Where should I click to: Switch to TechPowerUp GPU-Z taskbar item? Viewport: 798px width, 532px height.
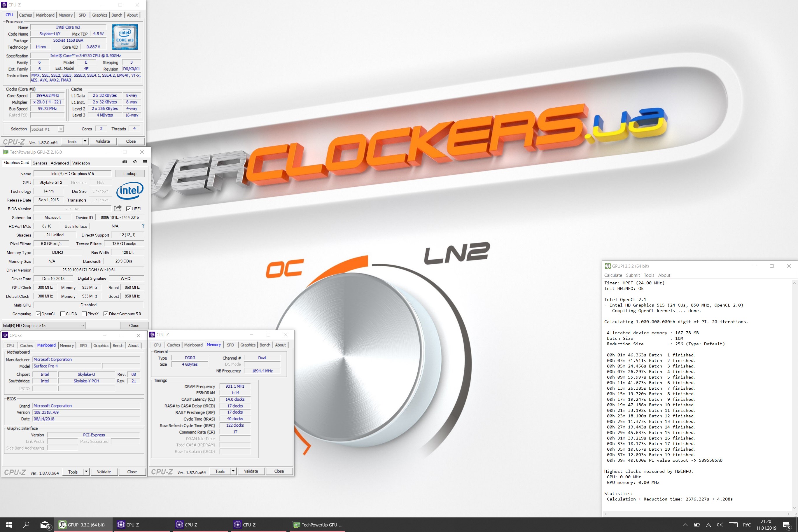click(318, 525)
